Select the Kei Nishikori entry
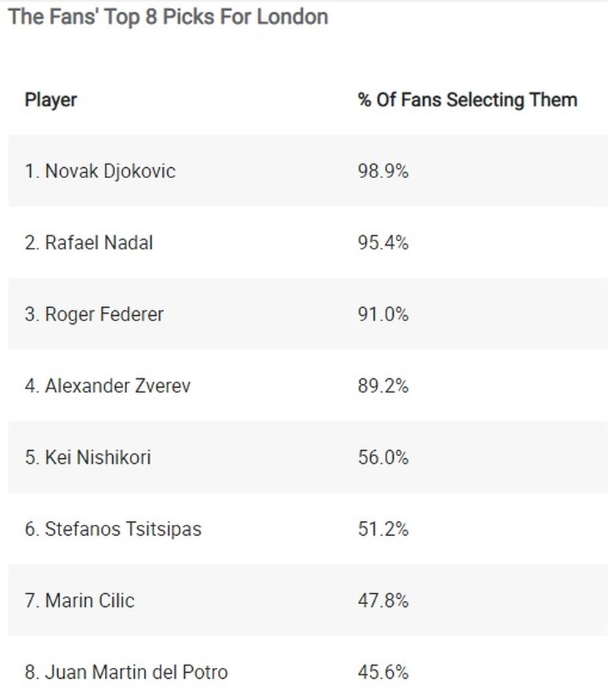This screenshot has width=616, height=692. pos(88,457)
